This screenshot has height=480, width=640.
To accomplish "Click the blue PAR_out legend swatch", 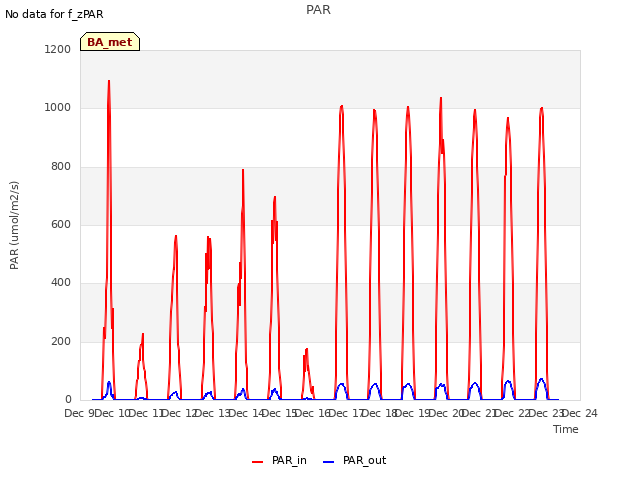I will pyautogui.click(x=329, y=462).
